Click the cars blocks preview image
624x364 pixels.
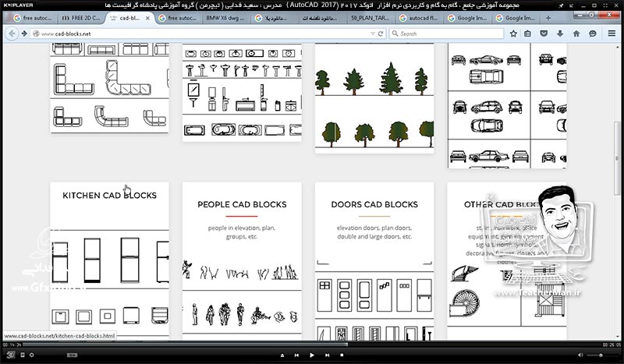pyautogui.click(x=507, y=105)
